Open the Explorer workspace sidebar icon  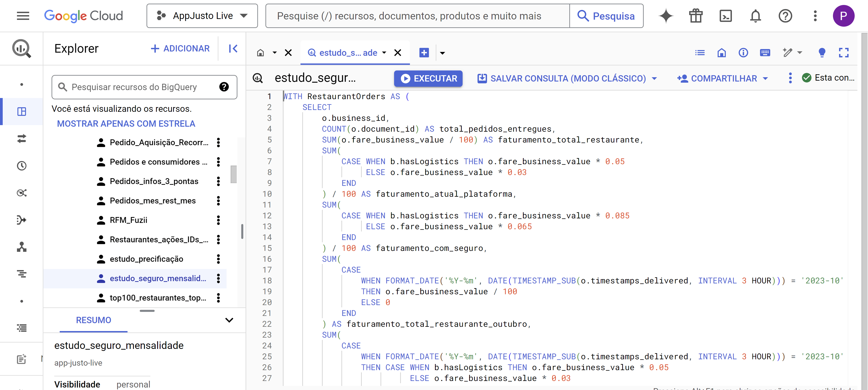click(x=21, y=111)
